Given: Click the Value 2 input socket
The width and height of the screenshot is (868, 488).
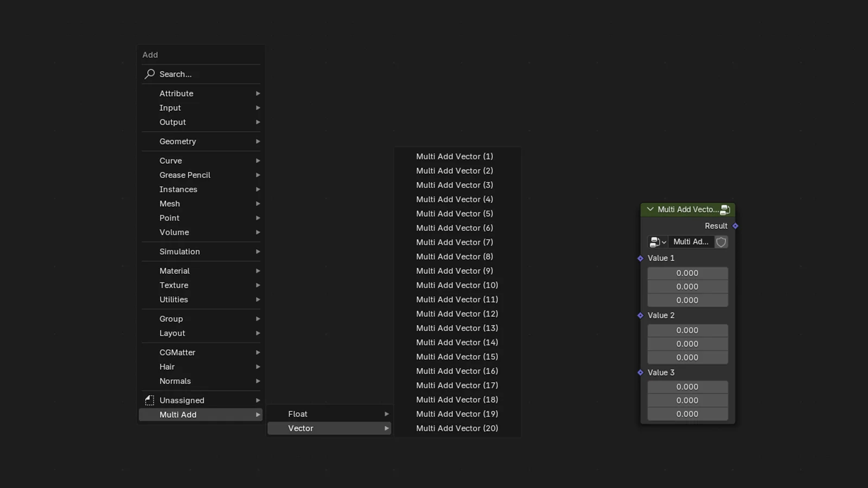Looking at the screenshot, I should pos(640,316).
